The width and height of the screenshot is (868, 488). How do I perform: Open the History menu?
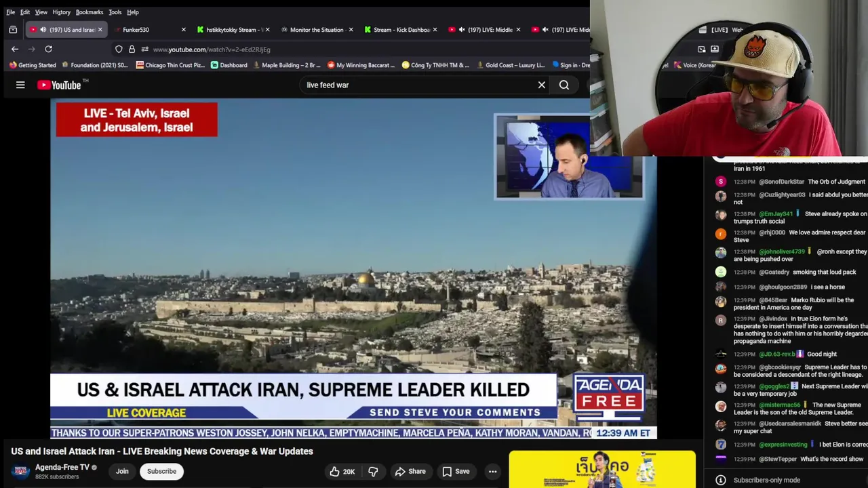61,12
